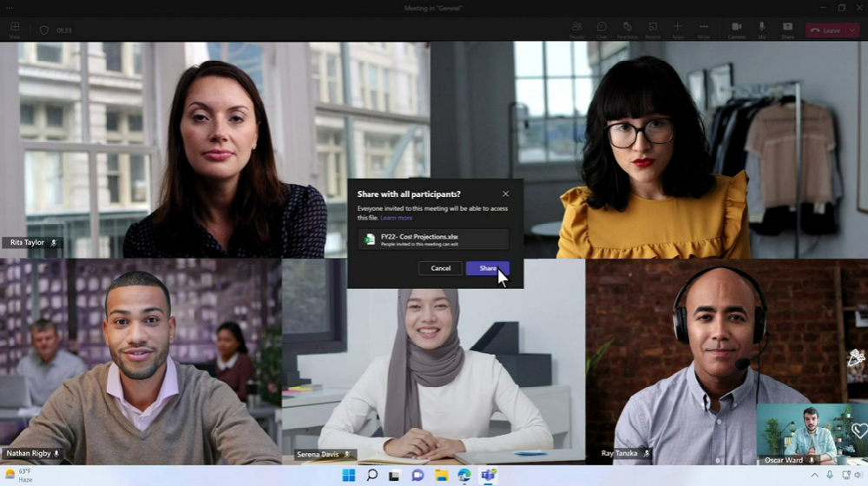Image resolution: width=868 pixels, height=486 pixels.
Task: Open the meeting Chat
Action: click(602, 30)
